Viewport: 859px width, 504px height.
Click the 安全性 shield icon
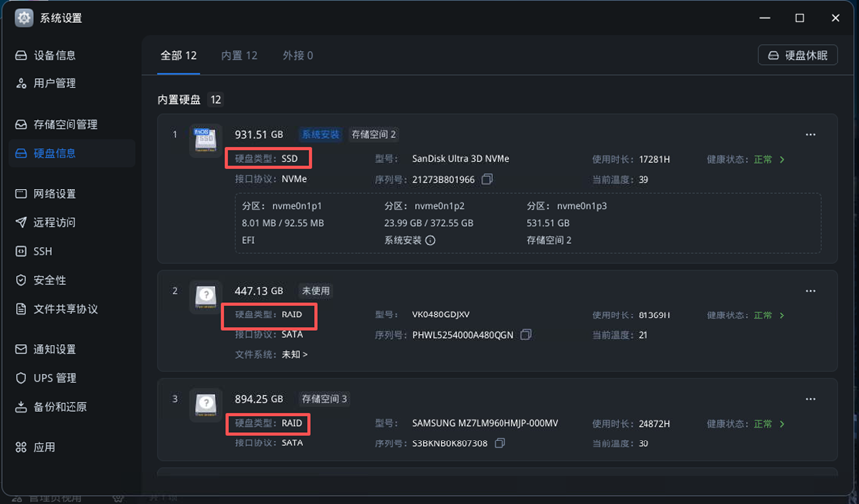coord(21,280)
